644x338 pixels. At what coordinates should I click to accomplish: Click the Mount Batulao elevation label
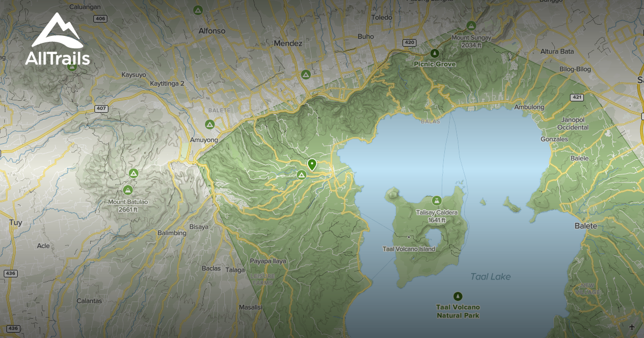(128, 210)
